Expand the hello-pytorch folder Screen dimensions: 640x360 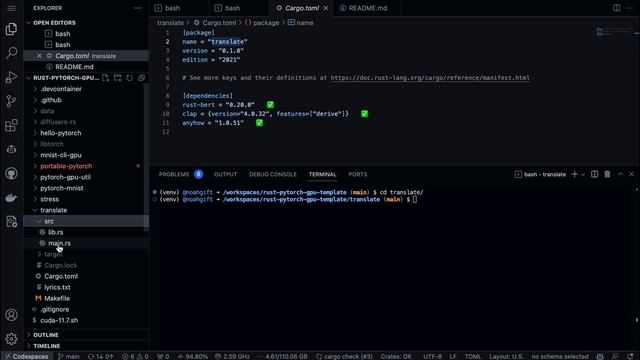click(60, 133)
